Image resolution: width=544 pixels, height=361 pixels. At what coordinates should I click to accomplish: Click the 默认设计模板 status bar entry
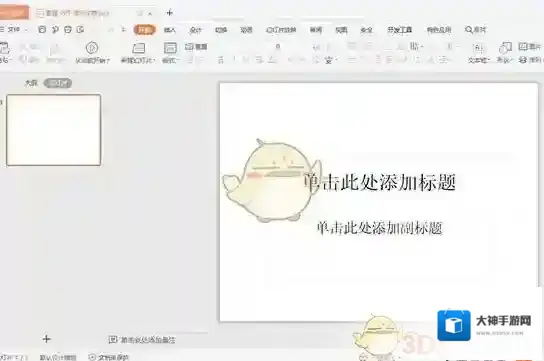pyautogui.click(x=58, y=357)
